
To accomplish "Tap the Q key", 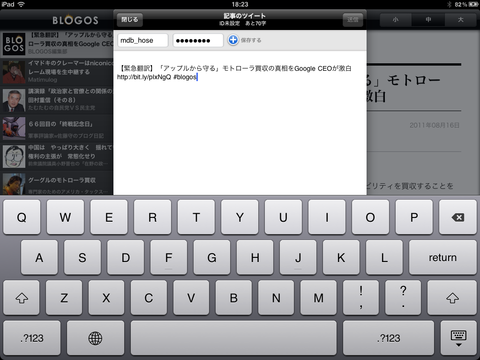I will pyautogui.click(x=22, y=217).
